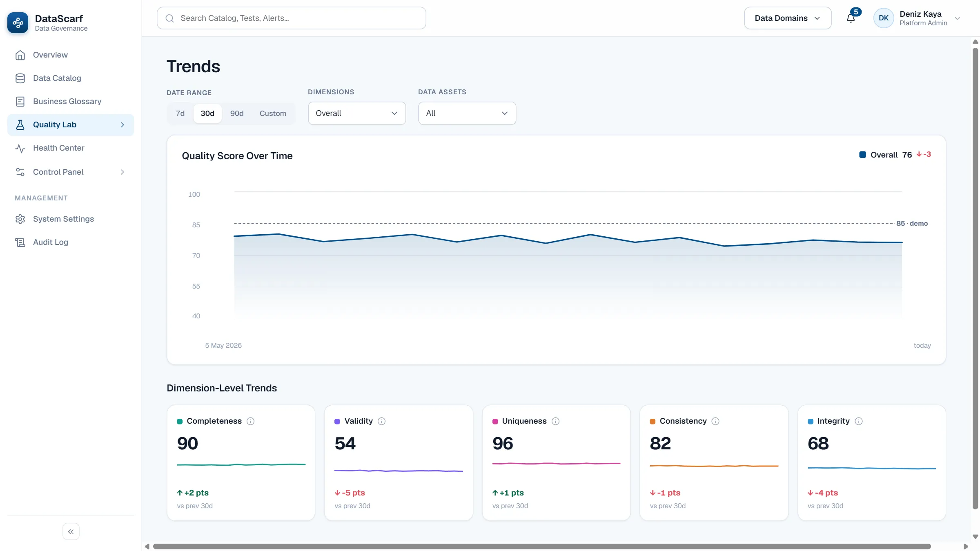Click the Quality Lab flask icon
980x551 pixels.
click(20, 125)
